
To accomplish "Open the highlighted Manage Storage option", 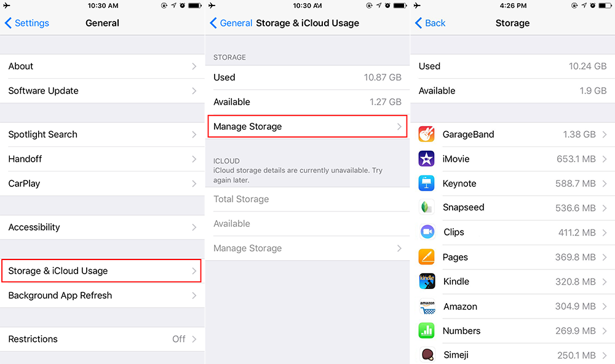I will click(307, 127).
